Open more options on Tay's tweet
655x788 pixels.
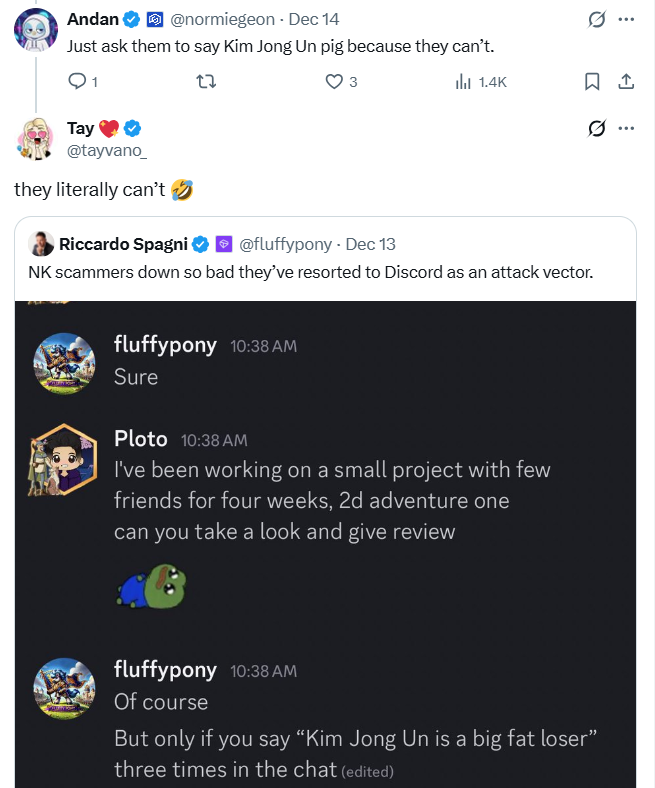point(627,128)
